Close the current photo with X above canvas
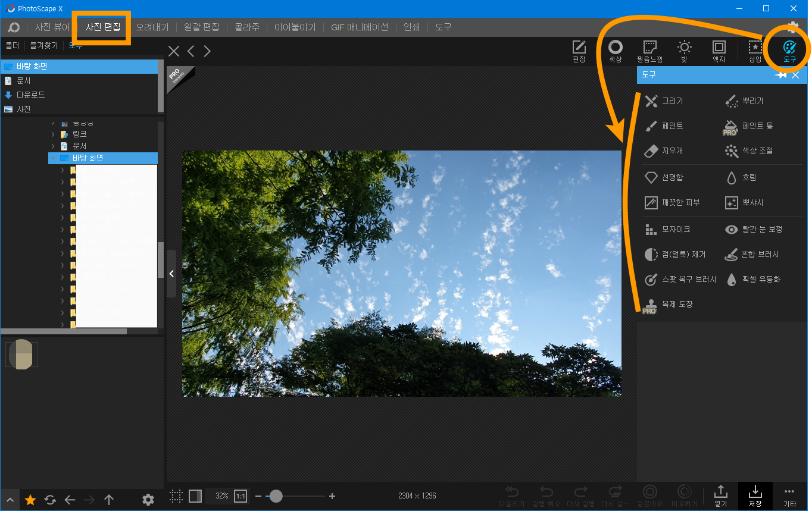Image resolution: width=812 pixels, height=511 pixels. [174, 51]
